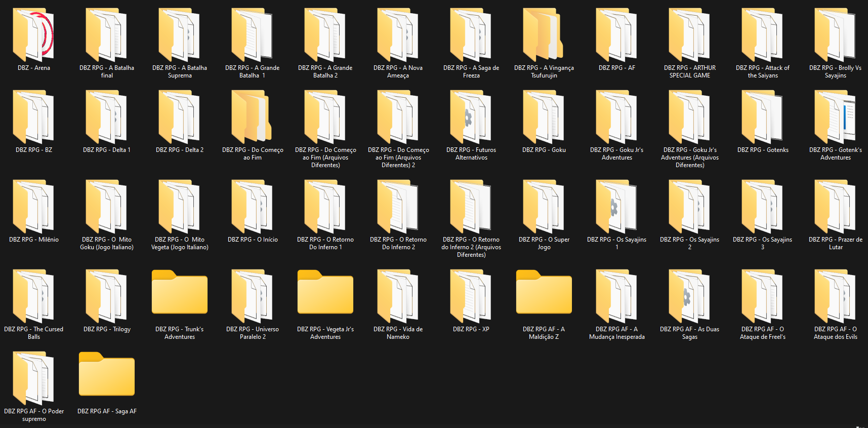The image size is (868, 428).
Task: Click DBZ RPG - Universo Paralelo 2 folder
Action: tap(252, 296)
